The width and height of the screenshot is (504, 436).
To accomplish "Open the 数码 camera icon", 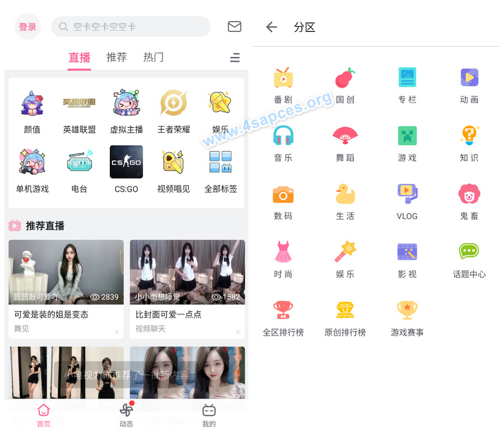I will [283, 194].
